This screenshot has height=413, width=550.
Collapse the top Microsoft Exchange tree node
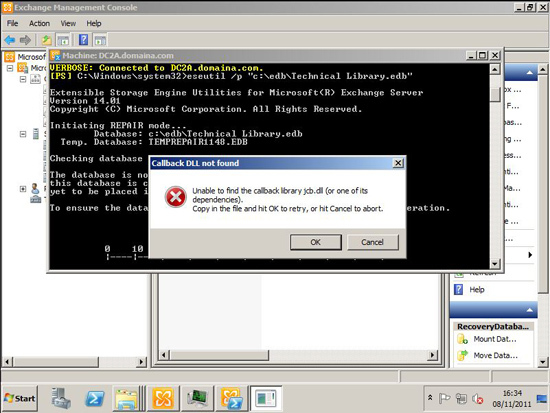coord(10,68)
